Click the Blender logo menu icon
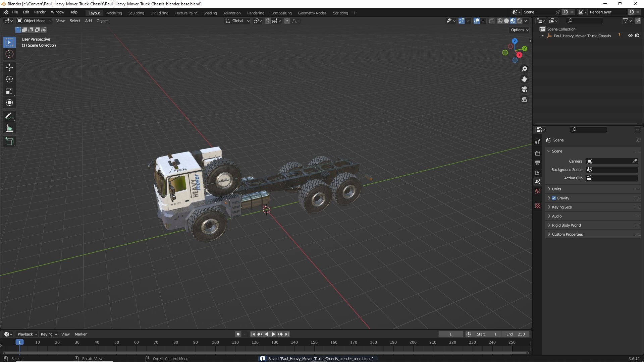644x362 pixels. tap(6, 12)
